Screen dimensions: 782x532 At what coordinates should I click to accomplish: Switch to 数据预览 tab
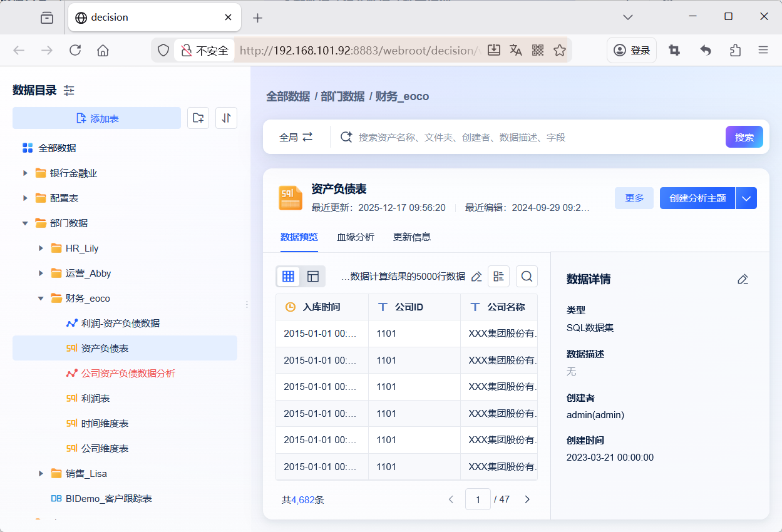[x=299, y=237]
